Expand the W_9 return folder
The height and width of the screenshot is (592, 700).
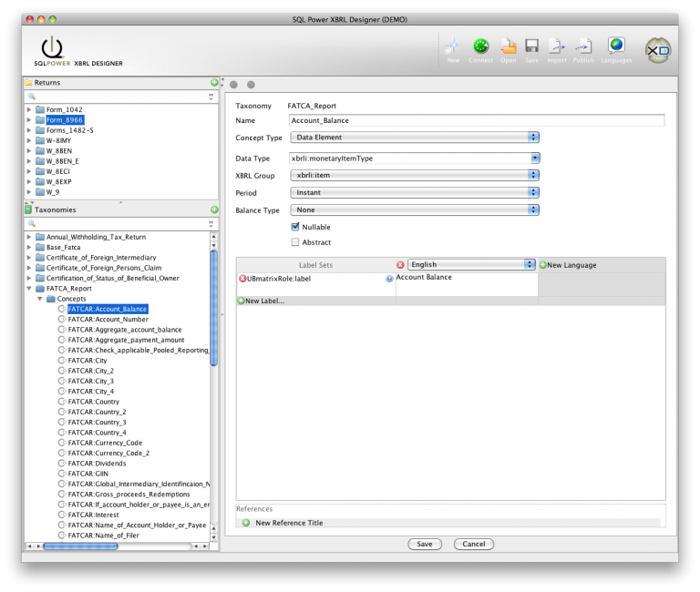(x=29, y=192)
